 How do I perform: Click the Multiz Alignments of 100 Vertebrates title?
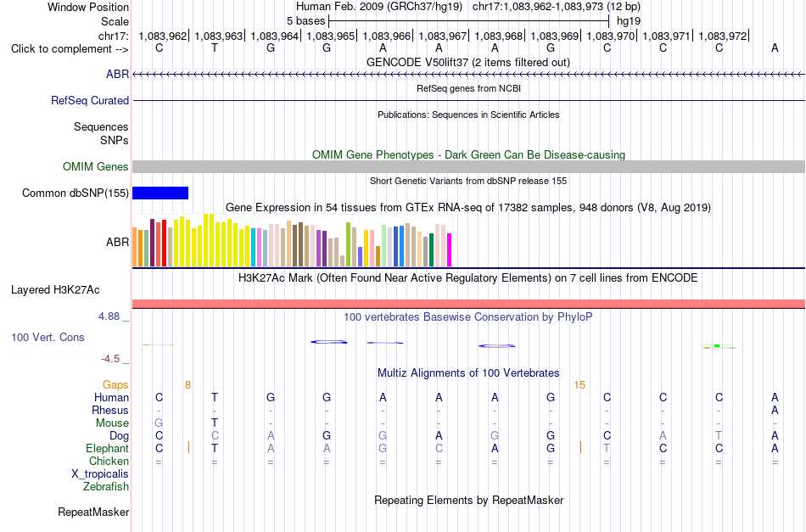point(468,372)
